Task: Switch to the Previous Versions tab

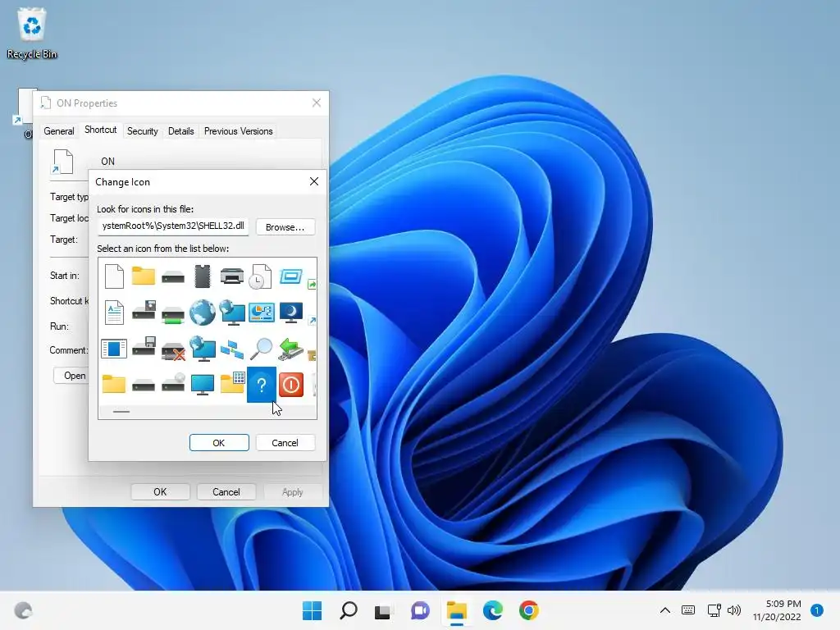Action: click(239, 131)
